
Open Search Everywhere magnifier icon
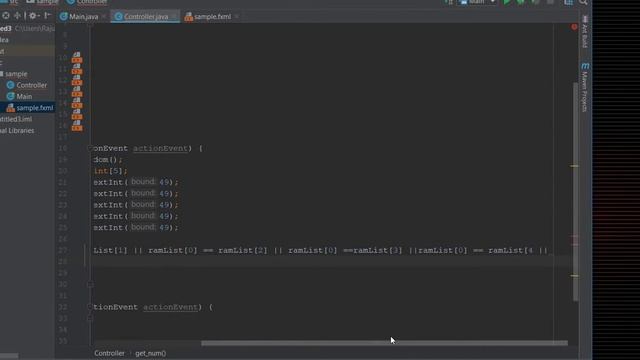click(583, 2)
